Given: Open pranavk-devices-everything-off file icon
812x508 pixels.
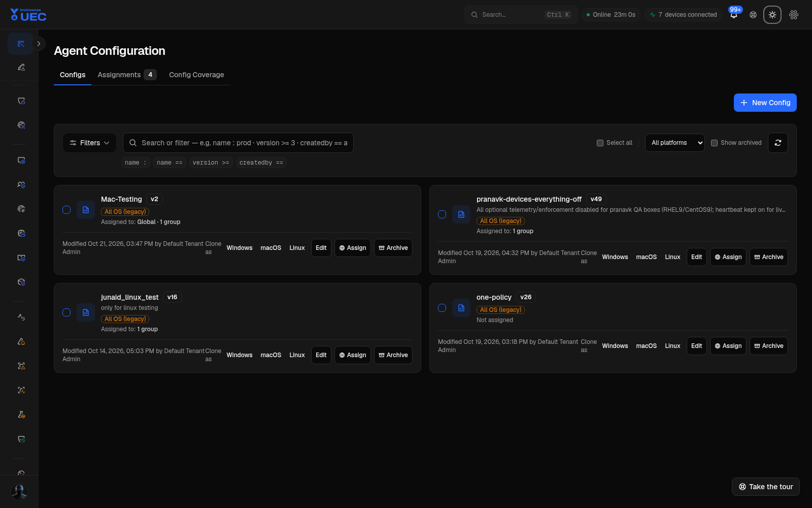Looking at the screenshot, I should click(x=461, y=214).
